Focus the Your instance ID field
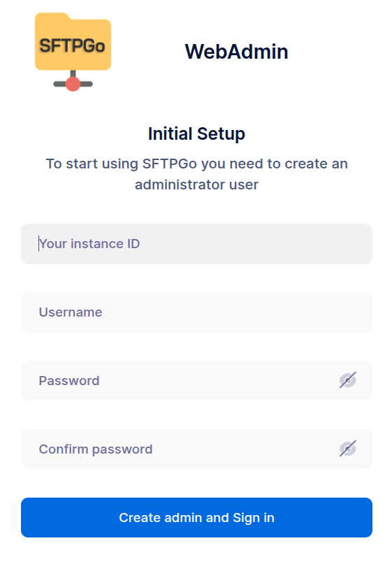392x564 pixels. coord(196,244)
